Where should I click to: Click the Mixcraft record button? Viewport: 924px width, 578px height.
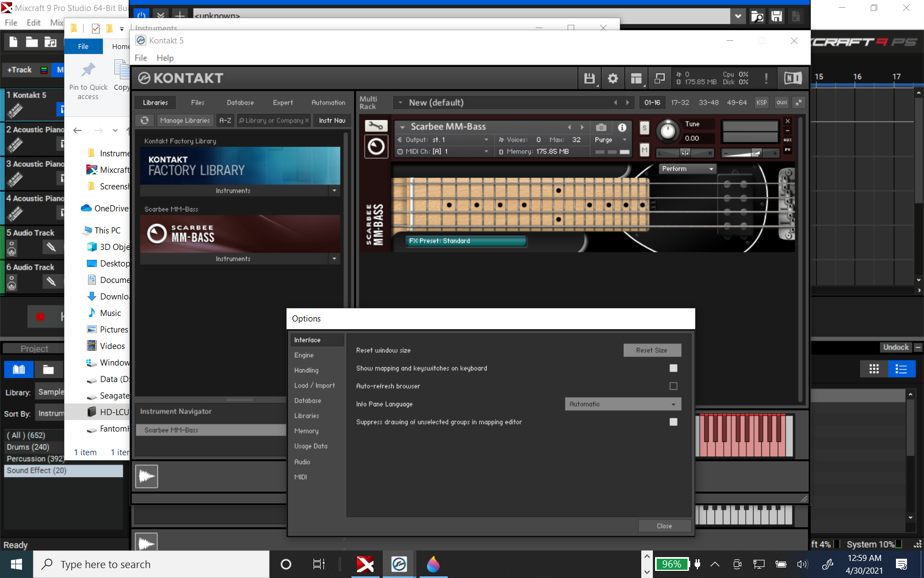tap(40, 317)
